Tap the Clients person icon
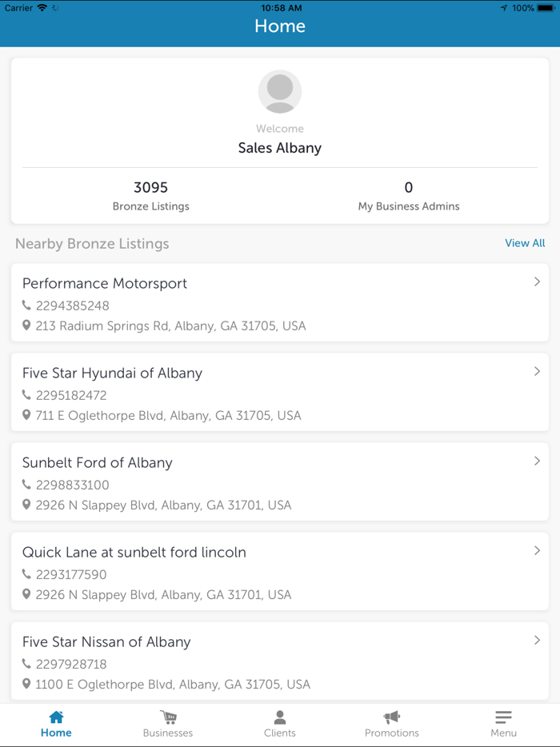Screen dimensions: 560x747 [x=280, y=717]
